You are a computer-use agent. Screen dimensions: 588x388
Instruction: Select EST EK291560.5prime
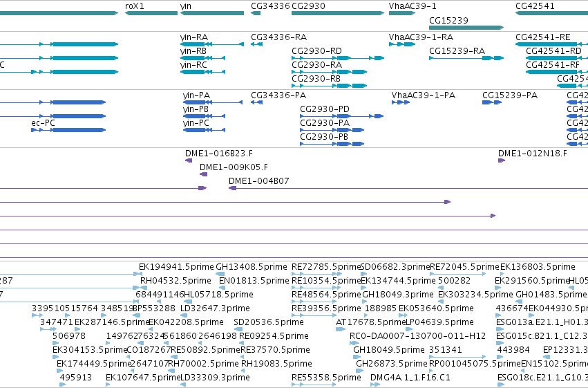pyautogui.click(x=498, y=288)
